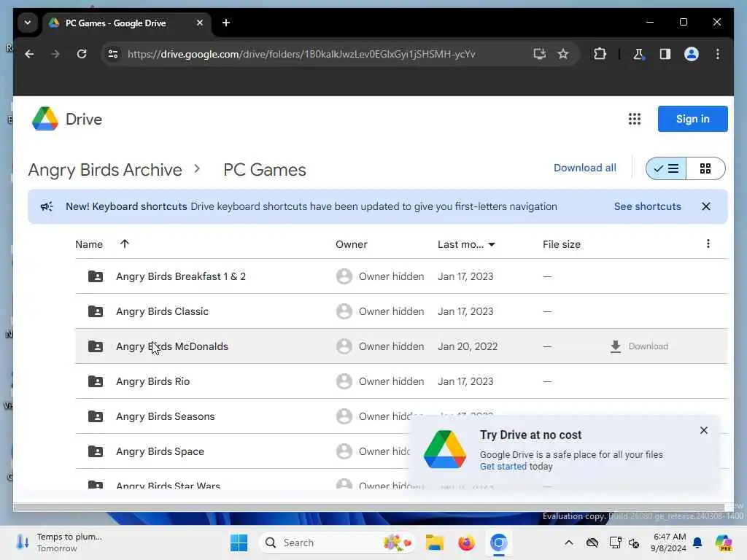Screen dimensions: 747x560
Task: Reverse the name sort direction arrow
Action: pos(124,244)
